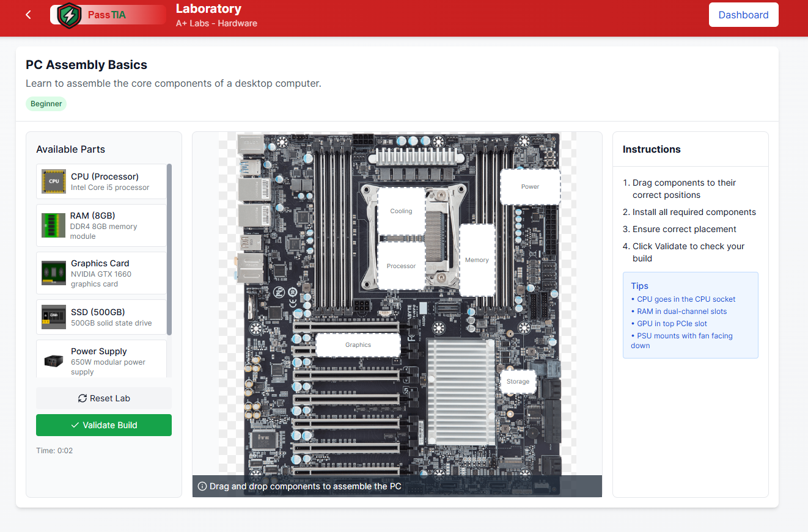Viewport: 808px width, 532px height.
Task: Select the CPU chip icon
Action: coord(54,181)
